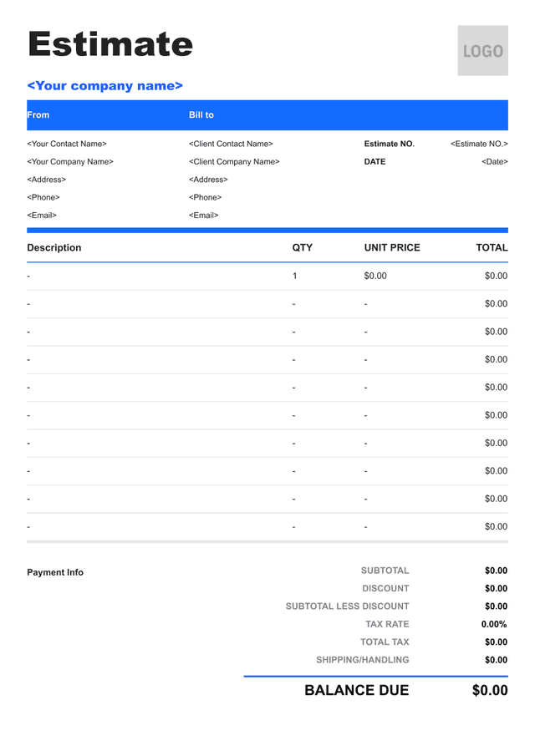Select the SUBTOTAL $0.00 value
This screenshot has width=535, height=756.
coord(496,571)
